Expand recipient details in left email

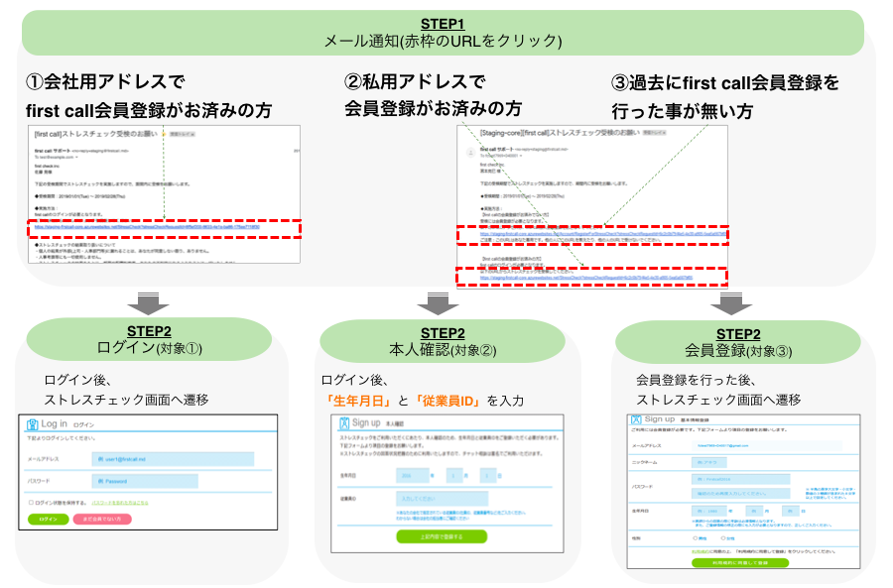click(76, 157)
